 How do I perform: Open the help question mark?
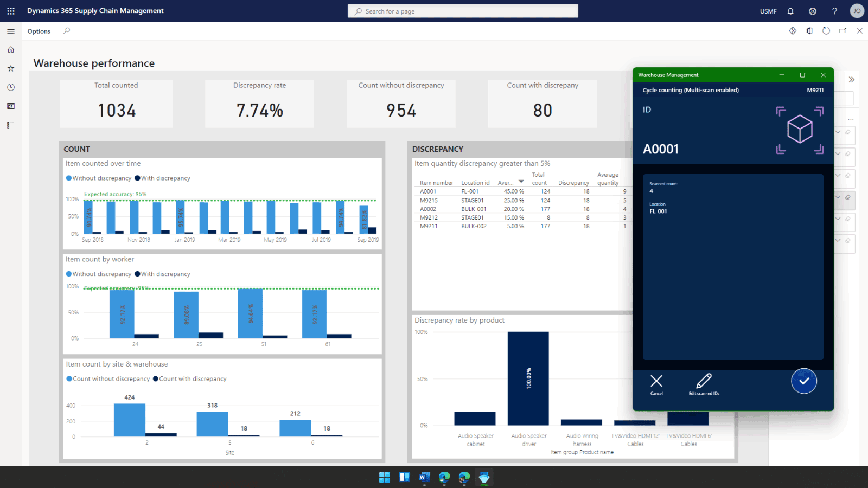[x=834, y=11]
